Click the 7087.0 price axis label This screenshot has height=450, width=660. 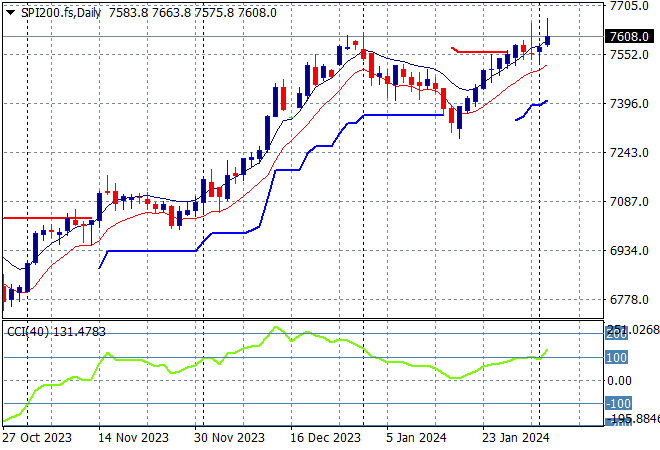628,202
